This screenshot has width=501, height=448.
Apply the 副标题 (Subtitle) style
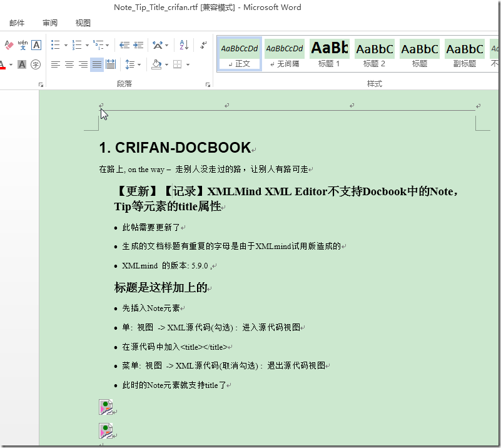pyautogui.click(x=465, y=54)
